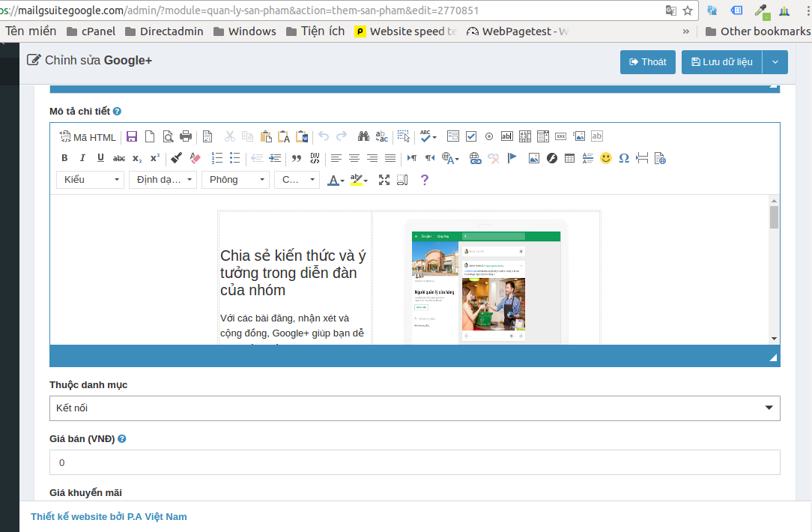Open the Other bookmarks folder
This screenshot has height=532, width=812.
pos(757,31)
